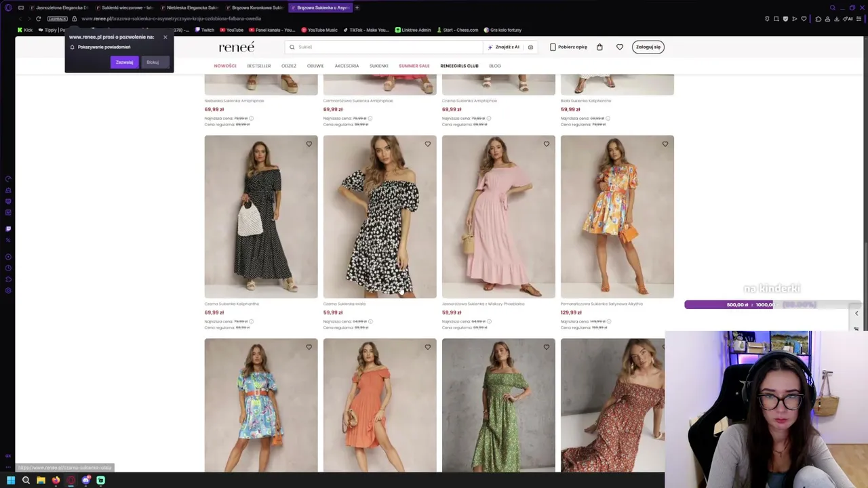868x488 pixels.
Task: Open File Explorer from the taskbar
Action: coord(41,481)
